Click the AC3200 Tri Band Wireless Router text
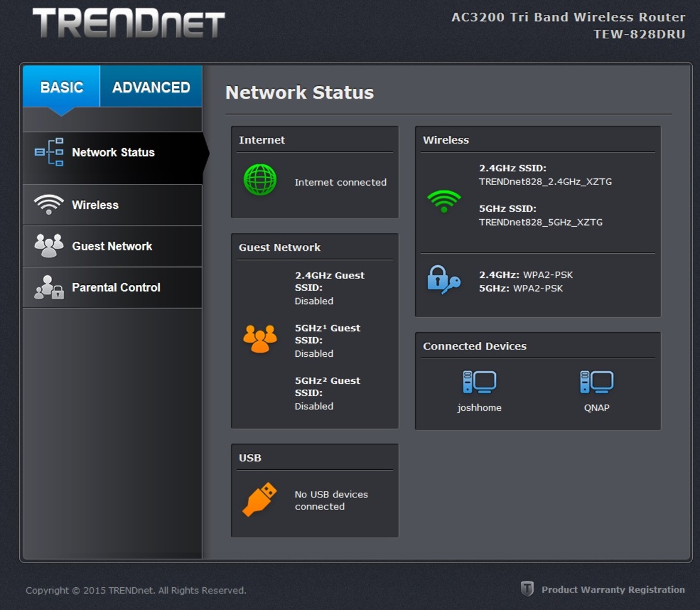This screenshot has height=610, width=700. (x=568, y=17)
